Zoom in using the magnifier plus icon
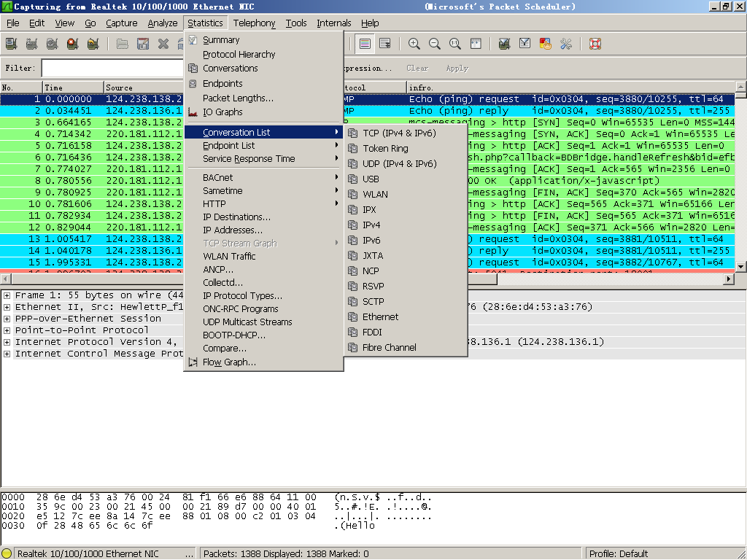 [x=414, y=44]
